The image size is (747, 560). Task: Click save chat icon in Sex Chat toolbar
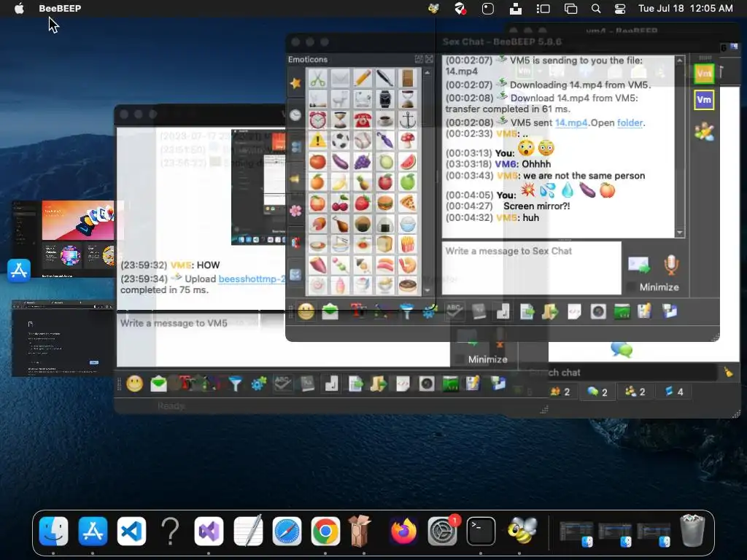[645, 312]
